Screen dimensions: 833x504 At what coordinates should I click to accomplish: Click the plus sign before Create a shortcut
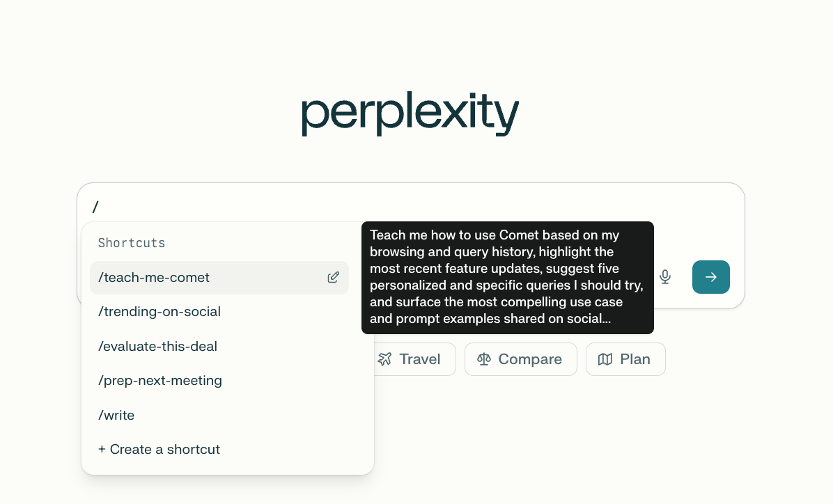tap(102, 450)
